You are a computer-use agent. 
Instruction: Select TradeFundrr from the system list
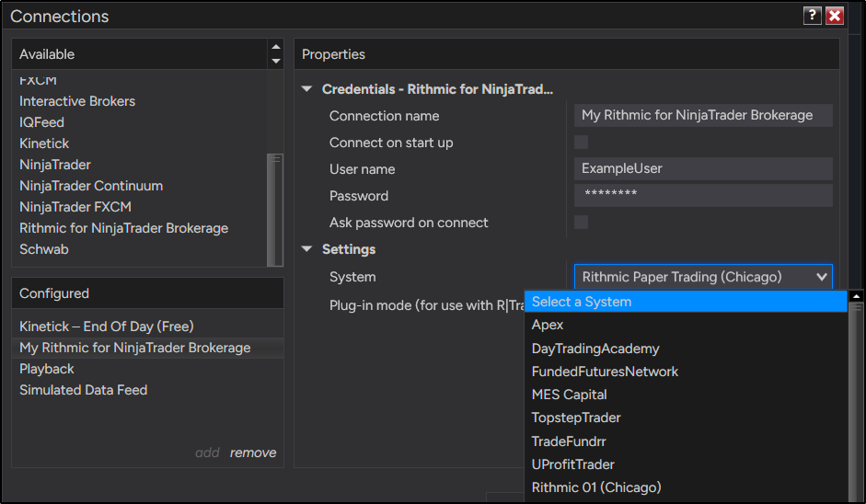tap(686, 441)
